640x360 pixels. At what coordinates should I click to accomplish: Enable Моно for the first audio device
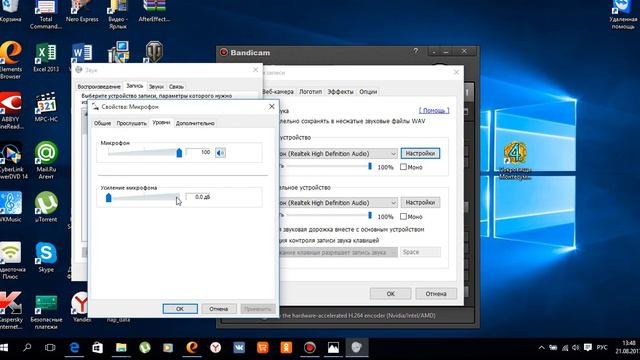(403, 167)
